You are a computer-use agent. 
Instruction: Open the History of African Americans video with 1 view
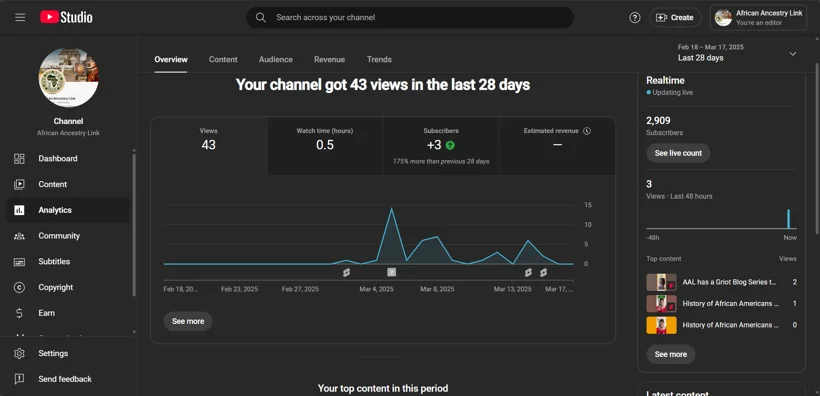[x=731, y=303]
